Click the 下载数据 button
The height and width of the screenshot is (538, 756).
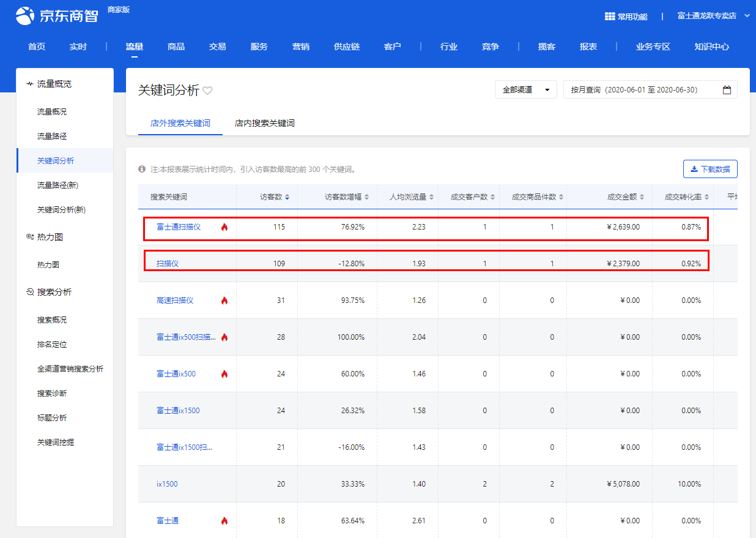pyautogui.click(x=710, y=169)
